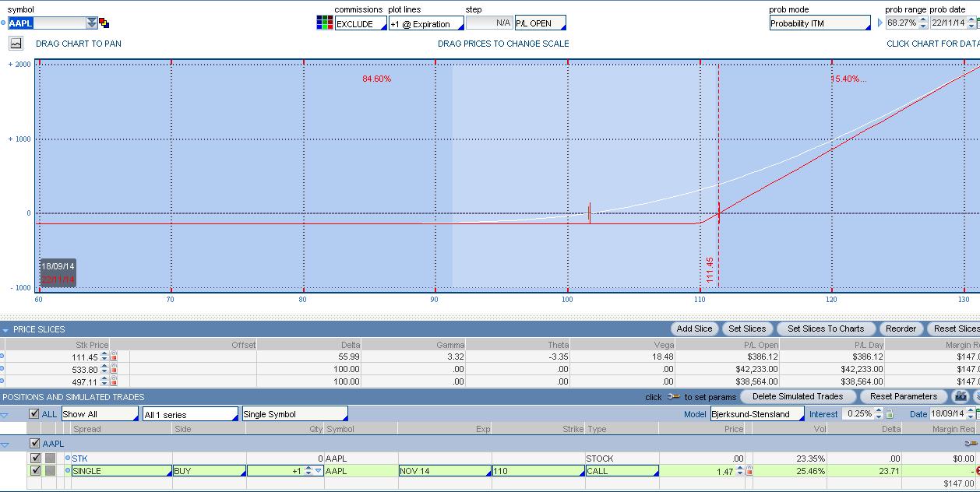Open the color grid settings icon
The image size is (980, 492).
(x=325, y=23)
